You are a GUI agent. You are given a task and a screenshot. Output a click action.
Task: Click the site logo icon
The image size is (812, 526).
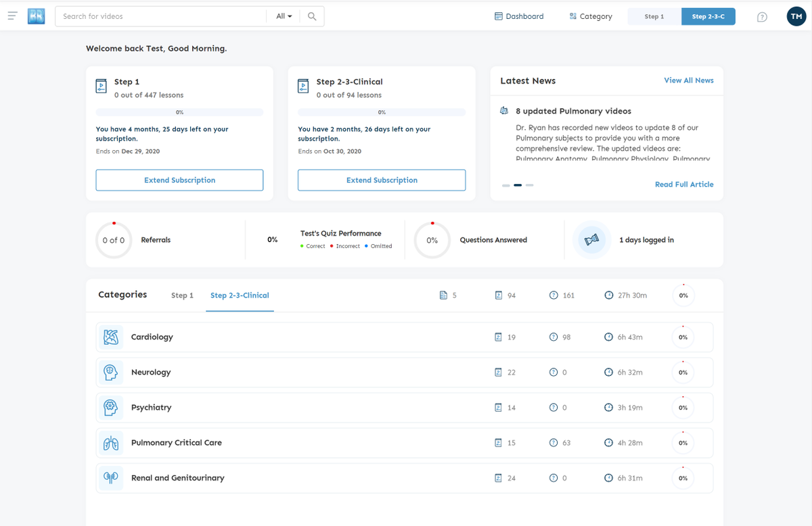36,16
